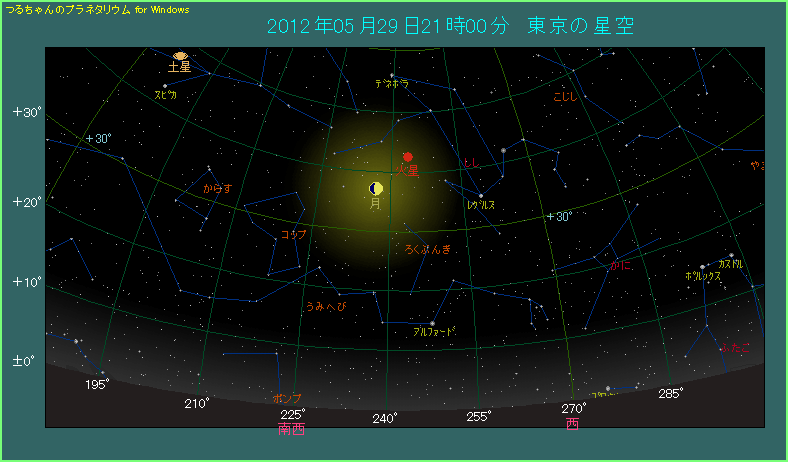Screen dimensions: 788x462
Task: Select the こじし constellation label
Action: coord(565,98)
